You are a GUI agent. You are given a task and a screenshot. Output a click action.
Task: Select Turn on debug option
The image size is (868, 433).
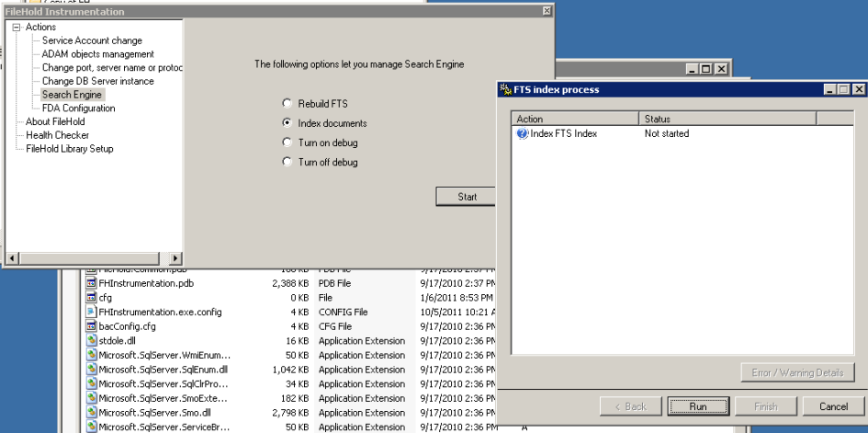click(287, 142)
